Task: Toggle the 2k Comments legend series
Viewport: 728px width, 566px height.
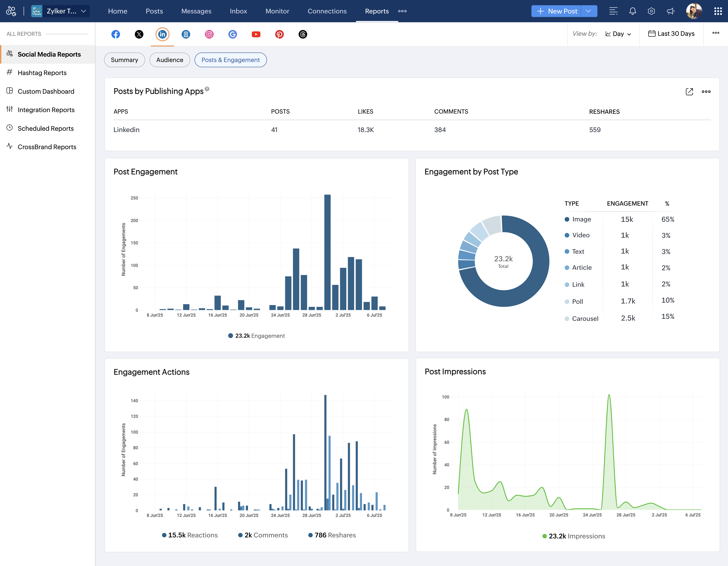Action: click(263, 535)
